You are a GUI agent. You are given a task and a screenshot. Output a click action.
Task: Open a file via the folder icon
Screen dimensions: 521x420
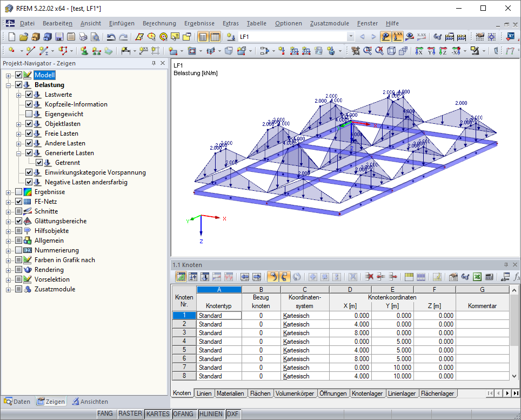point(24,37)
